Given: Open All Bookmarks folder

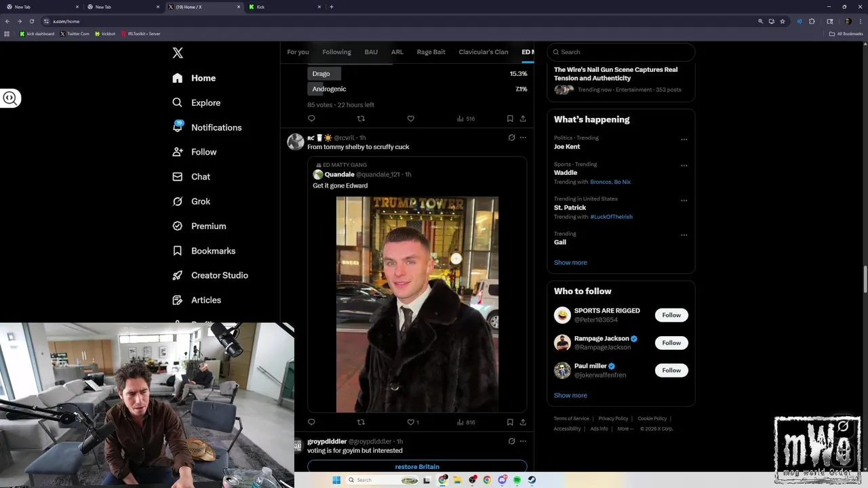Looking at the screenshot, I should pos(846,33).
